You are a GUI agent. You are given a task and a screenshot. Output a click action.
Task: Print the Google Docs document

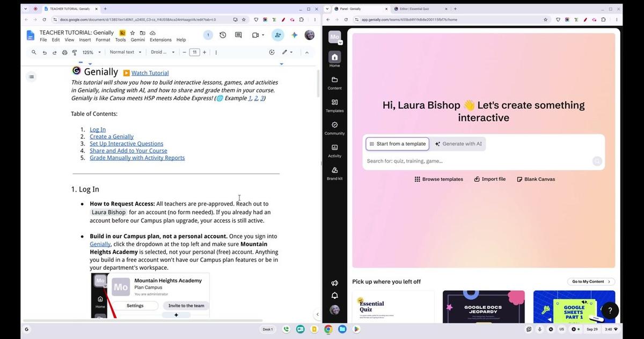coord(64,52)
